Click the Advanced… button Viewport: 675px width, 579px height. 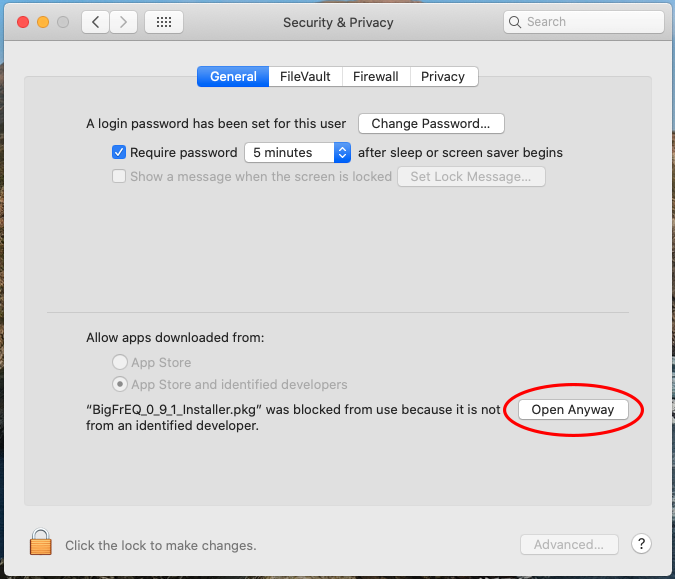[569, 545]
